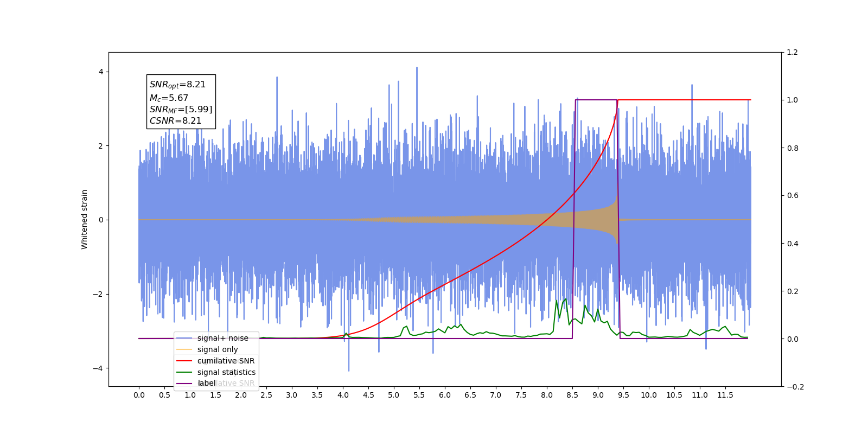Click the SNRopt=8.21 annotation text
Viewport: 868px width, 434px height.
pyautogui.click(x=177, y=85)
